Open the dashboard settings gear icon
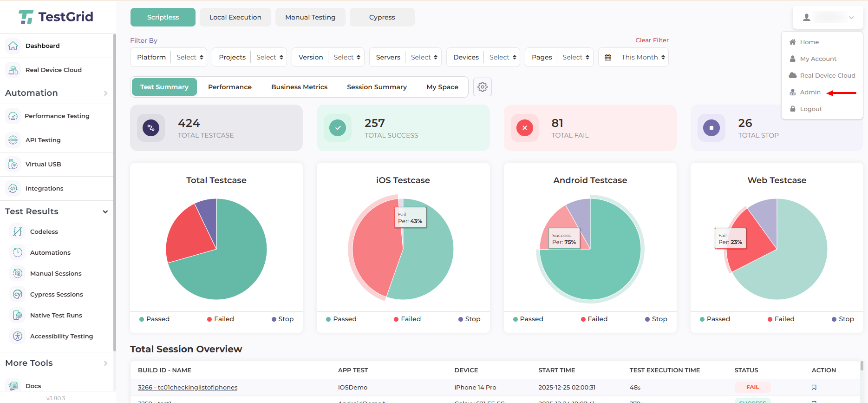Viewport: 868px width, 403px height. (x=483, y=87)
